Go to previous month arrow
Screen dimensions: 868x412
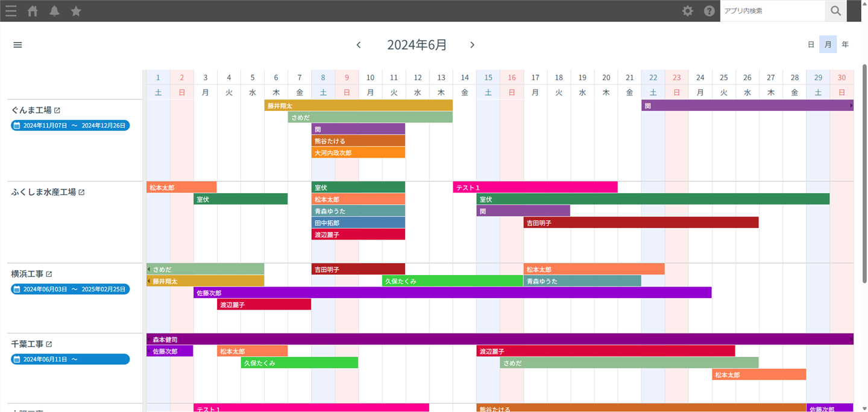(359, 45)
